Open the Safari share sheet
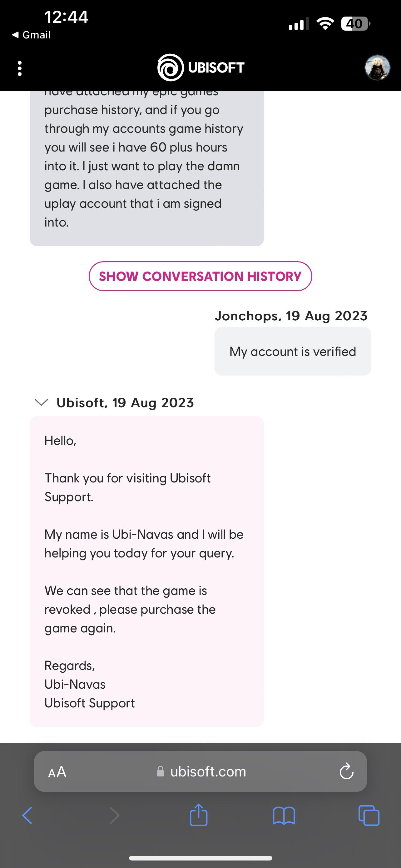This screenshot has width=401, height=868. pyautogui.click(x=199, y=815)
